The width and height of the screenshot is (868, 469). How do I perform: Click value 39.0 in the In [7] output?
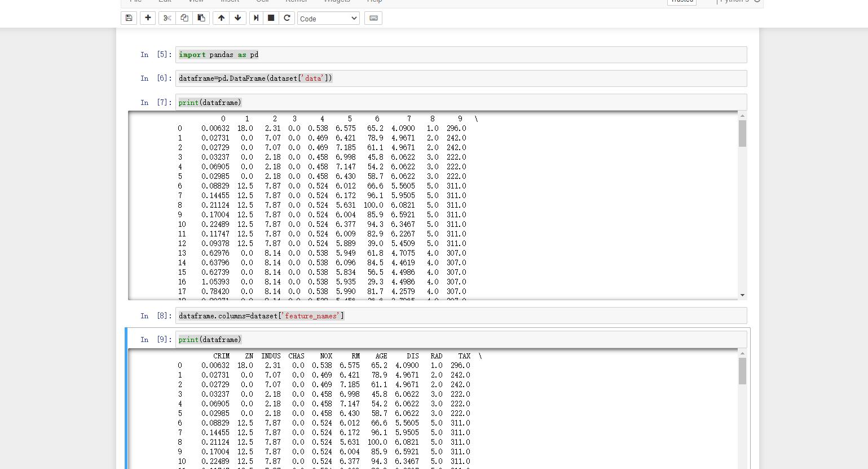375,243
